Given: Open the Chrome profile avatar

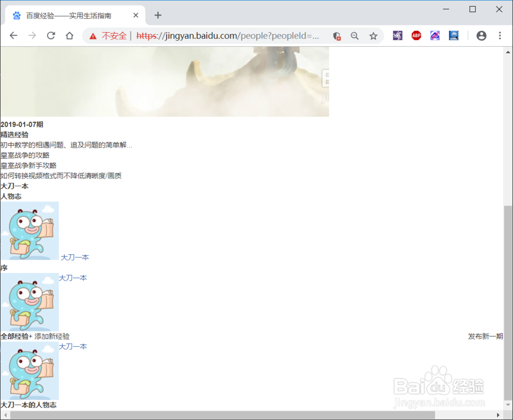Looking at the screenshot, I should (481, 35).
